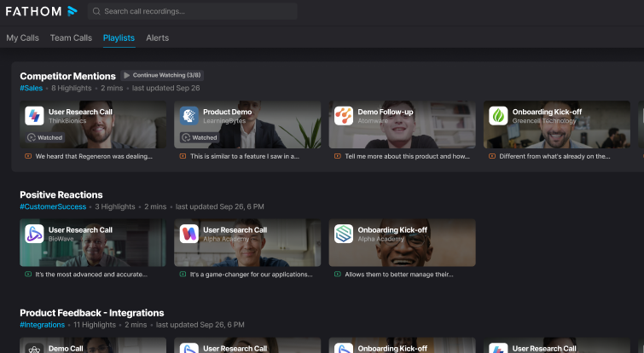Viewport: 644px width, 353px height.
Task: Open the #Sales tag link
Action: [32, 89]
